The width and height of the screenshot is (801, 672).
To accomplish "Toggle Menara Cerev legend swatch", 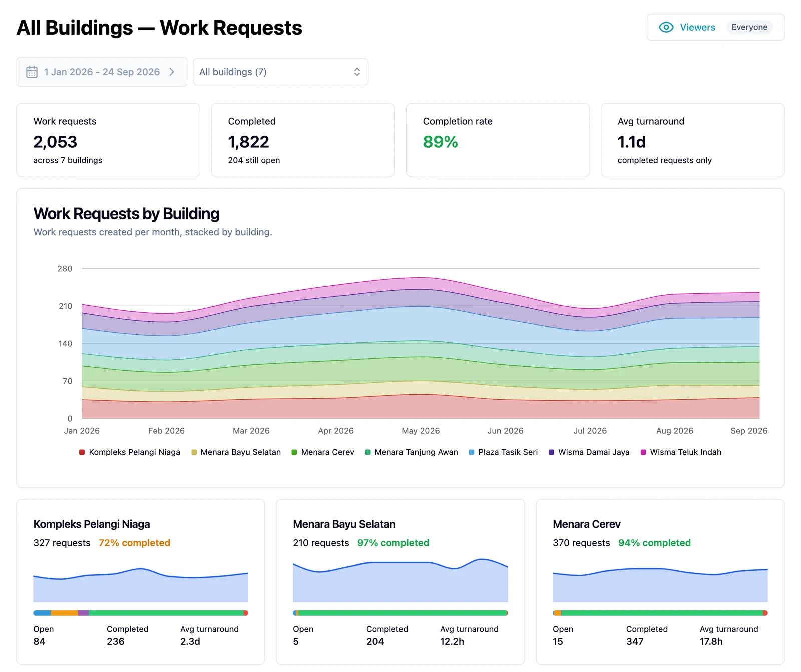I will click(x=294, y=452).
